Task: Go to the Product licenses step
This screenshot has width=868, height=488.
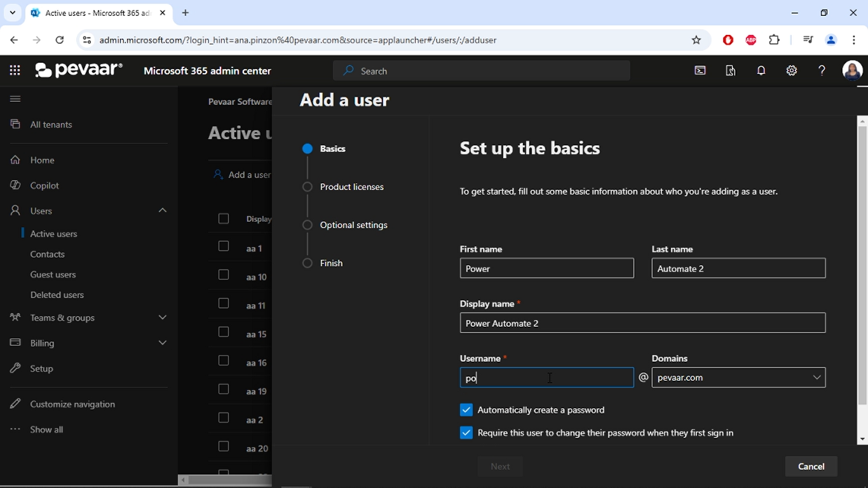Action: pyautogui.click(x=351, y=187)
